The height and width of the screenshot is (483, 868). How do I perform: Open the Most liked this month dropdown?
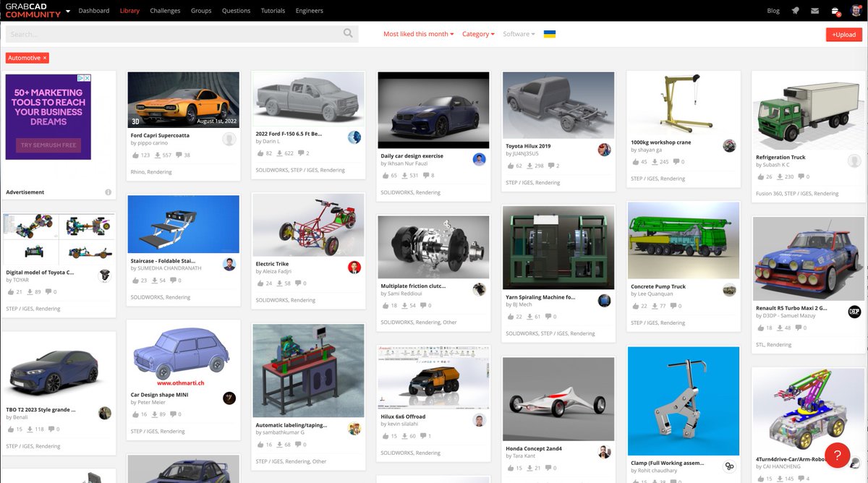click(x=418, y=33)
